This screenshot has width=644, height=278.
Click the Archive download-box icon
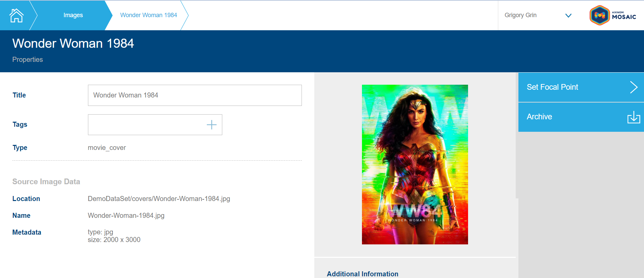coord(633,117)
